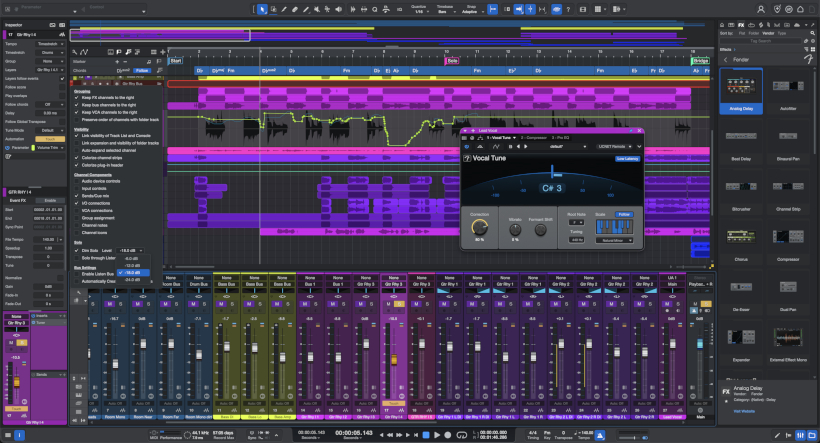Toggle Dim Solo checkbox
Image resolution: width=820 pixels, height=443 pixels.
coord(76,251)
